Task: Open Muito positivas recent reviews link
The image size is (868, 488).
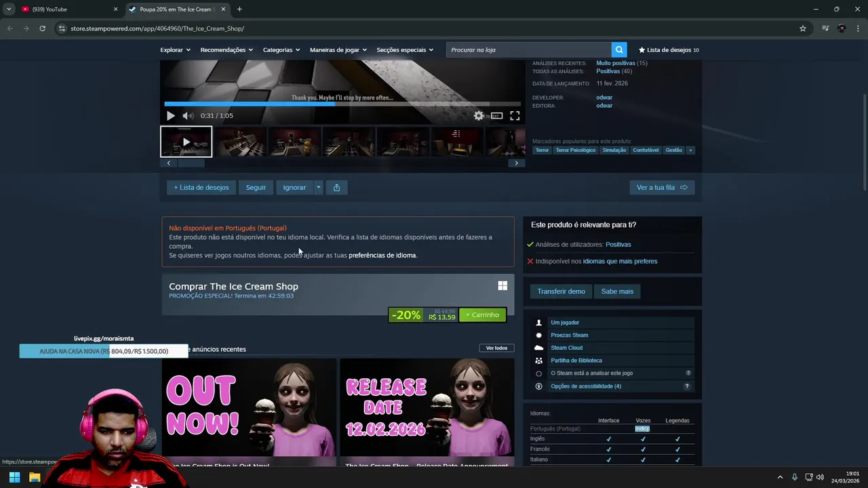Action: pos(616,63)
